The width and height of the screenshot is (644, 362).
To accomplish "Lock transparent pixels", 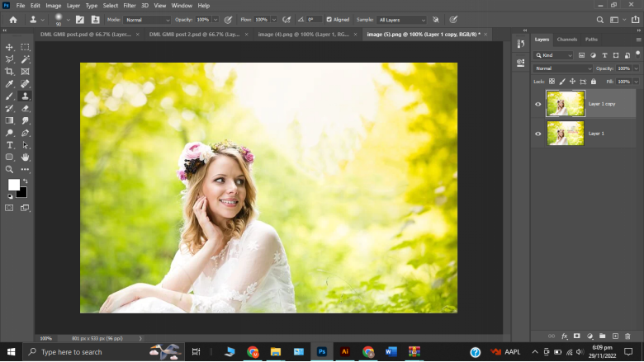I will tap(552, 82).
